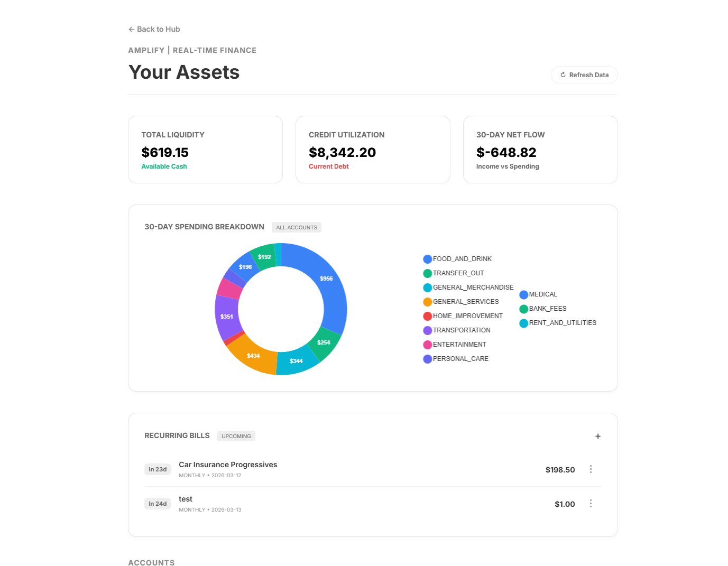728x566 pixels.
Task: Select the $351 purple donut segment
Action: click(x=227, y=317)
